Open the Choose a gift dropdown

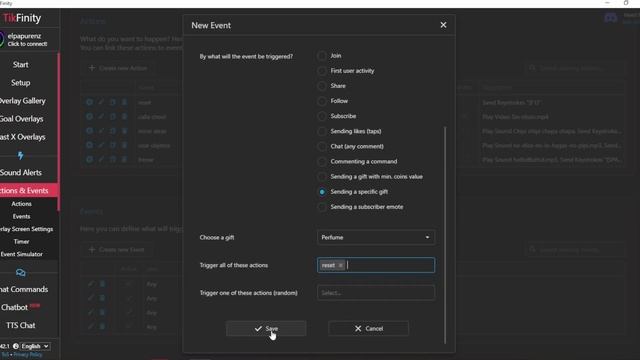(376, 237)
